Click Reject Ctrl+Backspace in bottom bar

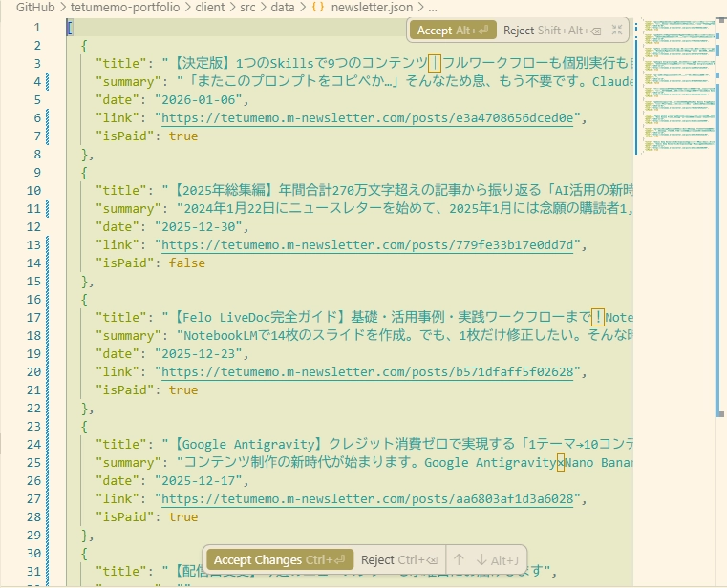coord(399,559)
